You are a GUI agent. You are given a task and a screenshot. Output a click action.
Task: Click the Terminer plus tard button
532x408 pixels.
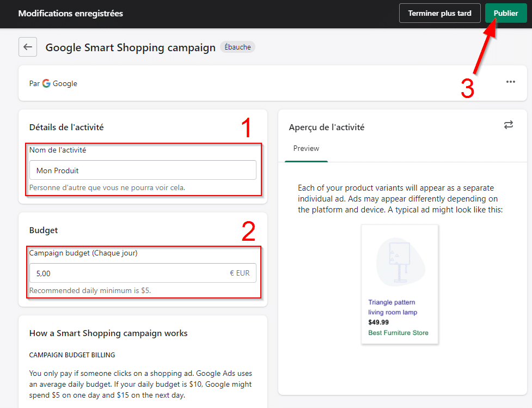[x=439, y=13]
